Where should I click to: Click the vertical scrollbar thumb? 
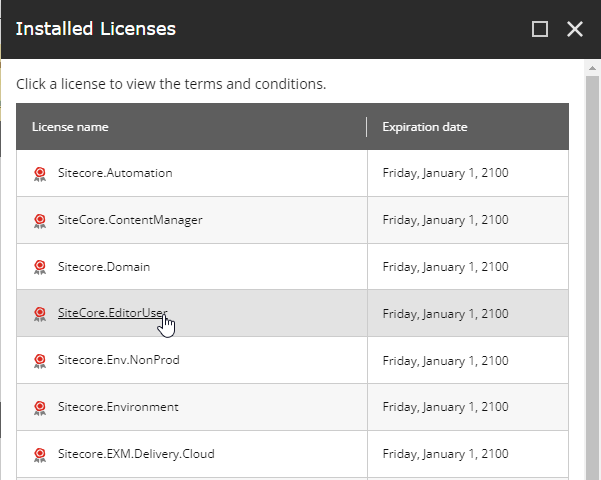pos(593,278)
